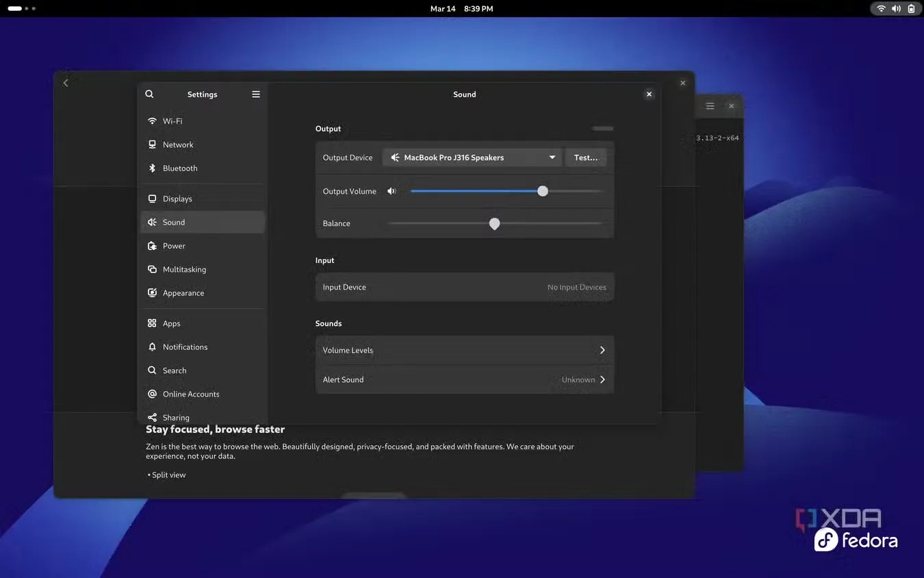Select the Multitasking settings icon
This screenshot has width=924, height=578.
tap(152, 269)
